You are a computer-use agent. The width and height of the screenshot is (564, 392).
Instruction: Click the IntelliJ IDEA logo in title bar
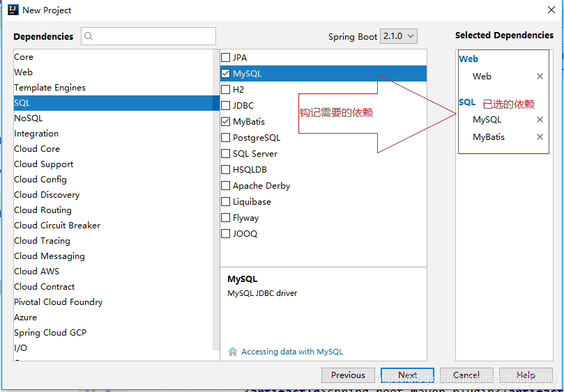(13, 10)
